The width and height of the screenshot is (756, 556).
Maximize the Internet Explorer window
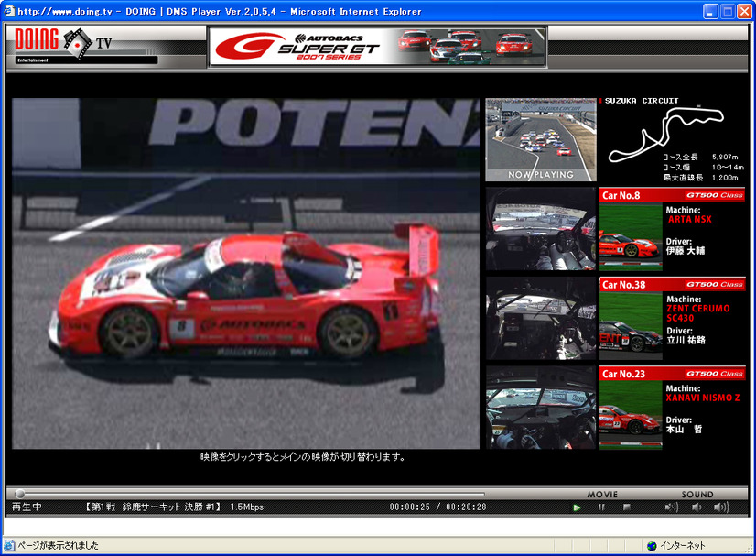728,11
